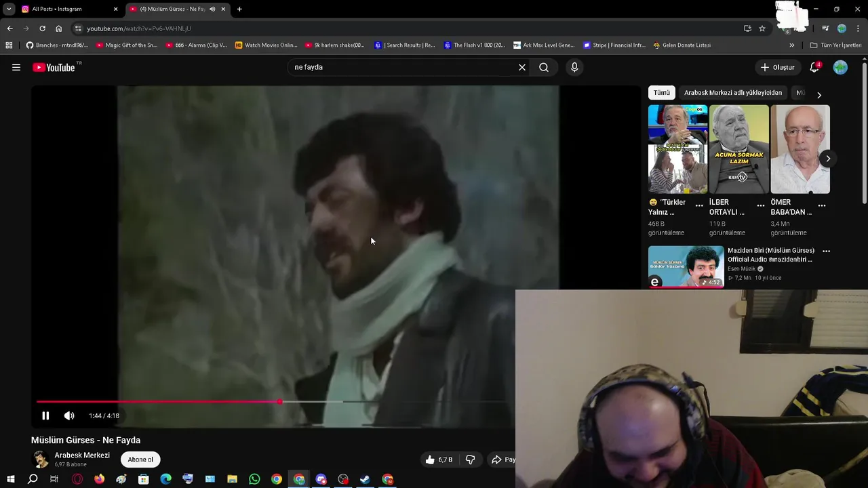868x488 pixels.
Task: Open options for Mazideki Biri video
Action: (x=826, y=251)
